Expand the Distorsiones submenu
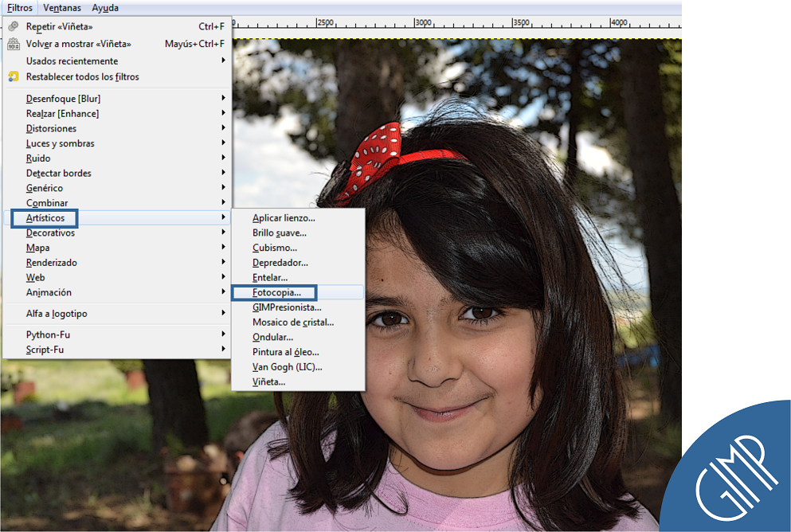Screen dimensions: 791x532 coord(117,128)
